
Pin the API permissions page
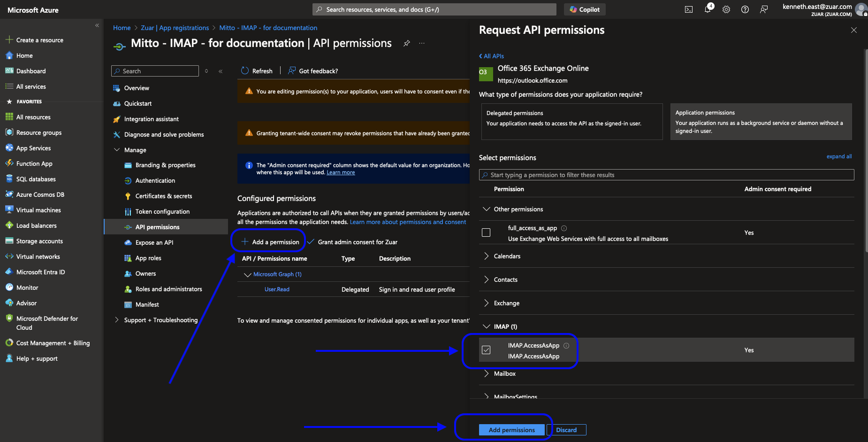pyautogui.click(x=407, y=43)
